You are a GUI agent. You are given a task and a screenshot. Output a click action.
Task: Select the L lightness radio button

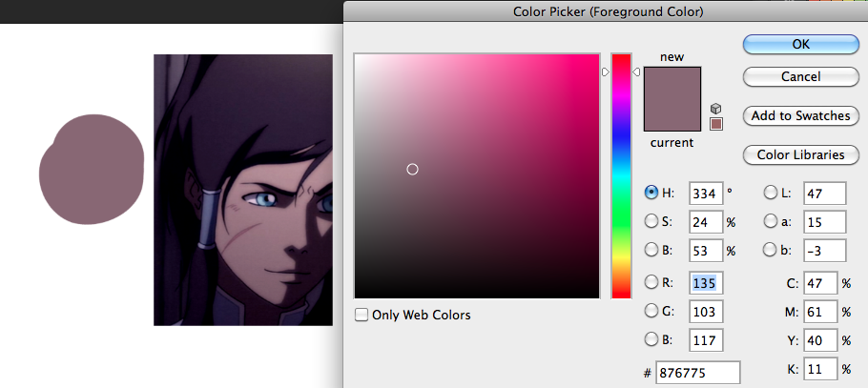click(x=770, y=193)
